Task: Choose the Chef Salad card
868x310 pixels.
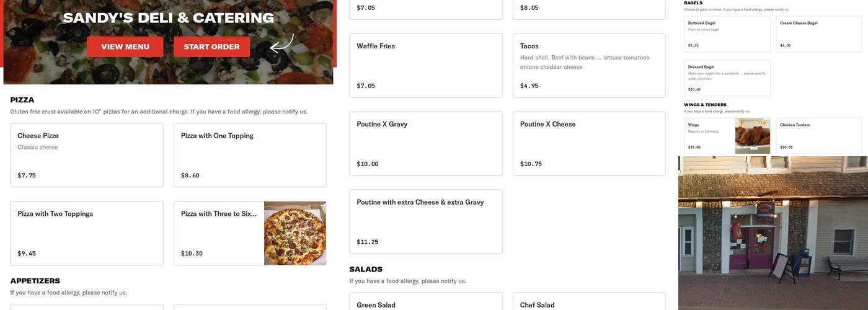Action: [x=589, y=303]
